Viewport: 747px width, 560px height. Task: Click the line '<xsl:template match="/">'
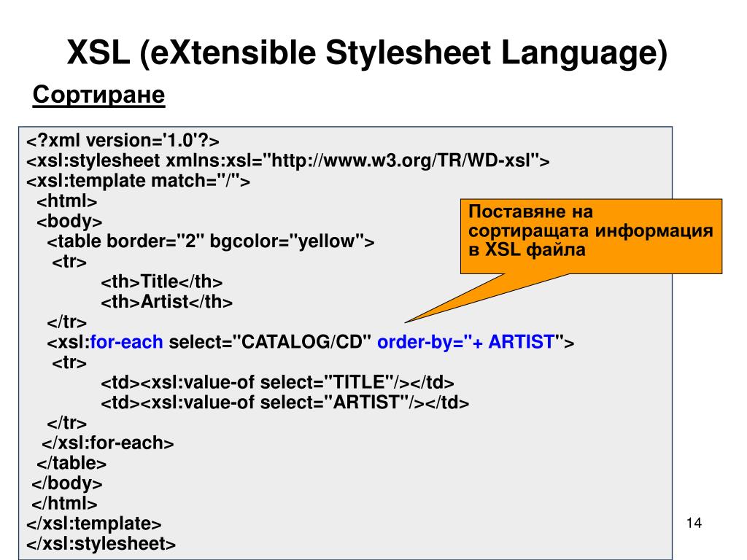(138, 181)
